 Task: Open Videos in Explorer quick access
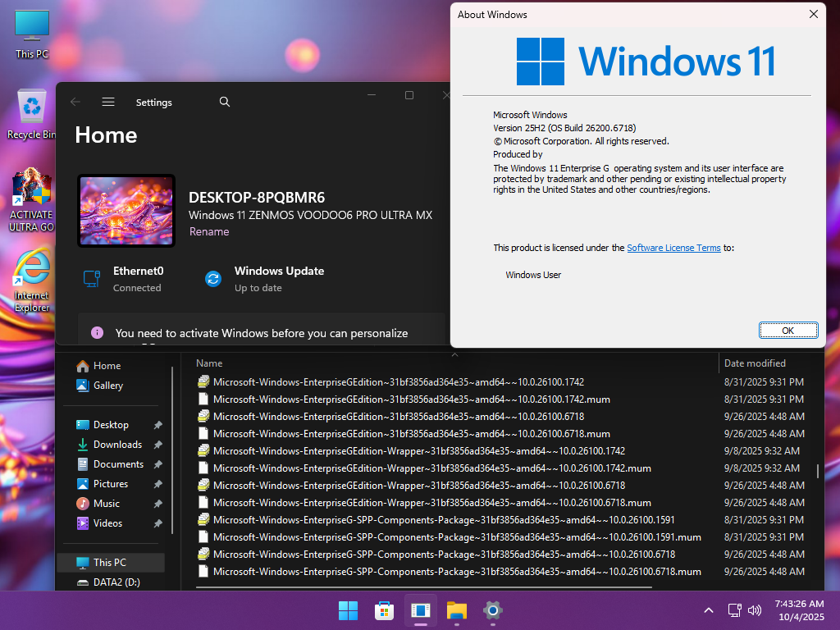tap(107, 523)
